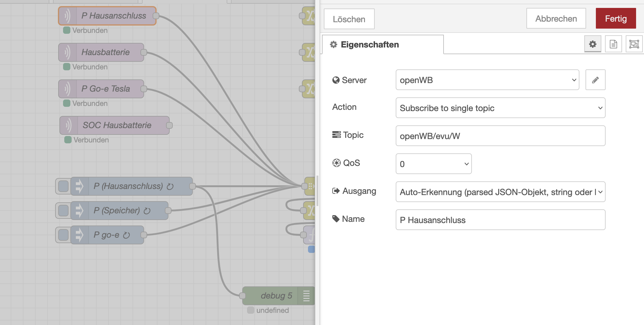Screen dimensions: 644x325
Task: Open the Server dropdown showing openWB
Action: (x=487, y=80)
